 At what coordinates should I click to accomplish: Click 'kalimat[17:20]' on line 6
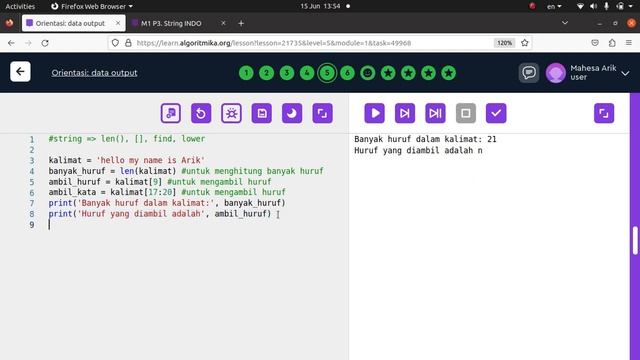click(x=143, y=192)
